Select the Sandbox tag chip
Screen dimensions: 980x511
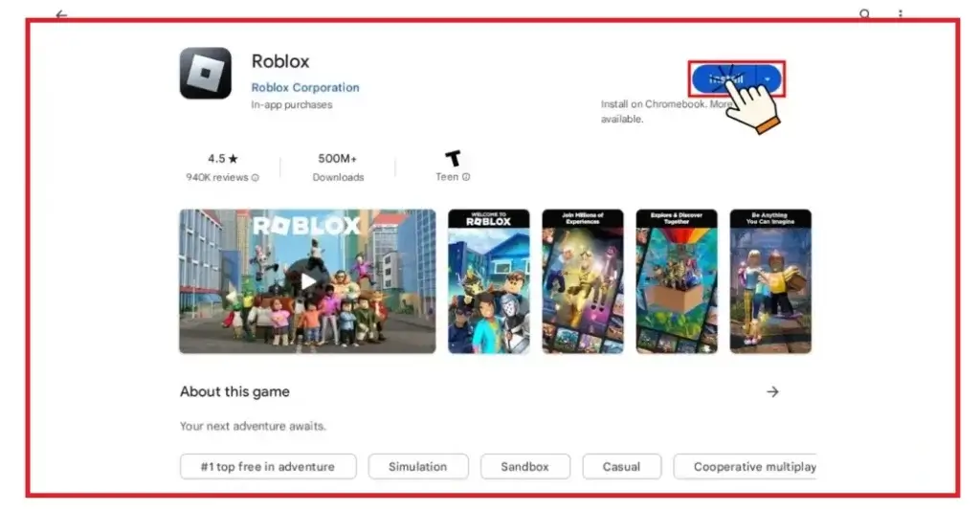coord(525,467)
